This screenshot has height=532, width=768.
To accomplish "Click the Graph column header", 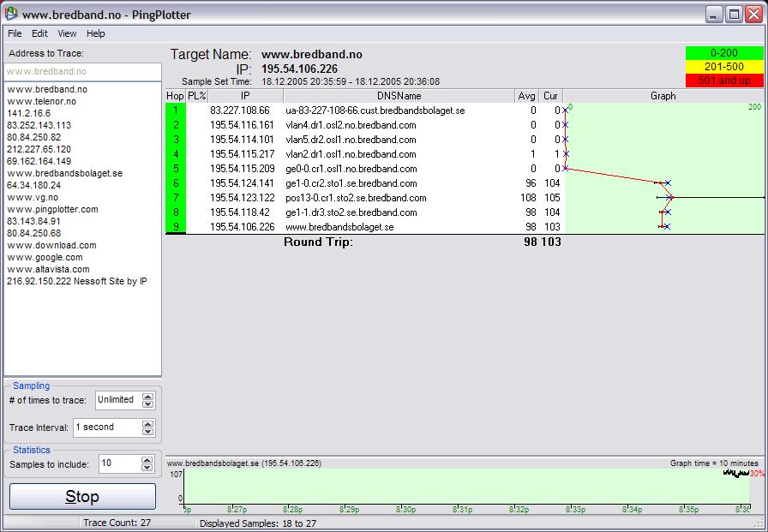I will 663,96.
